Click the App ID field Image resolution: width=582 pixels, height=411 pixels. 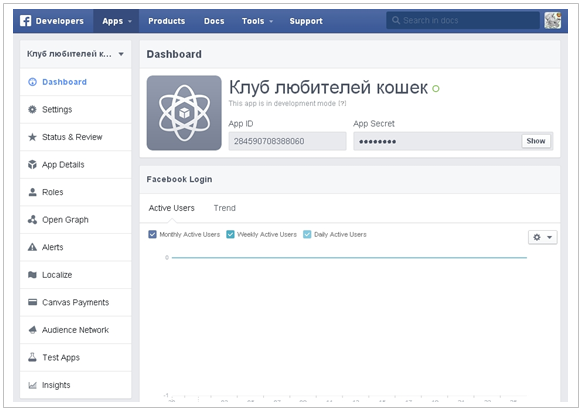tap(287, 141)
